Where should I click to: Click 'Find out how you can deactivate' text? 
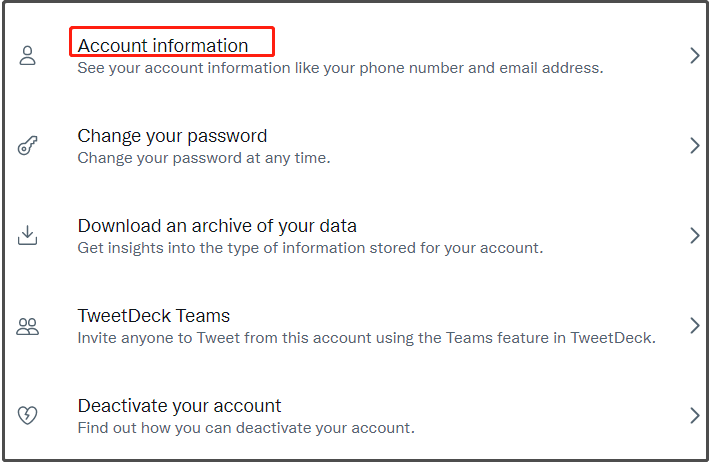pyautogui.click(x=246, y=428)
